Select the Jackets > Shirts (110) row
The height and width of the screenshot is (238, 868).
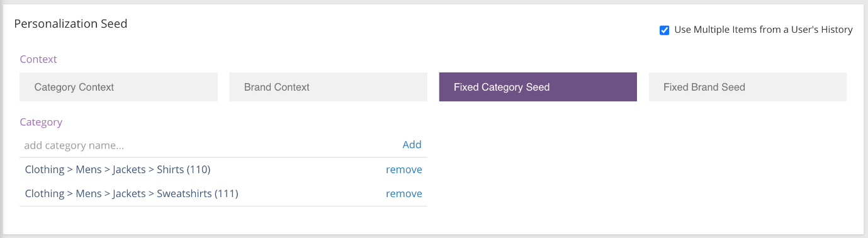[x=223, y=169]
